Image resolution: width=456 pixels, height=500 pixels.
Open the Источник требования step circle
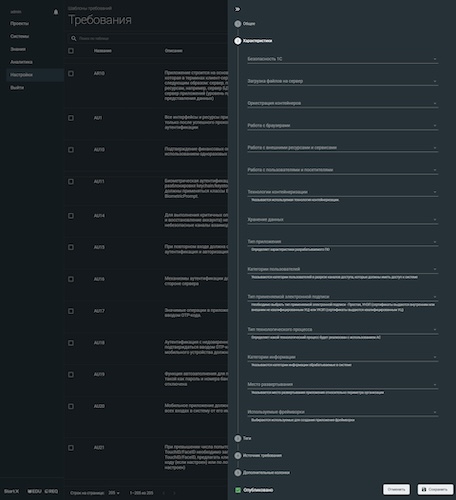pos(238,456)
